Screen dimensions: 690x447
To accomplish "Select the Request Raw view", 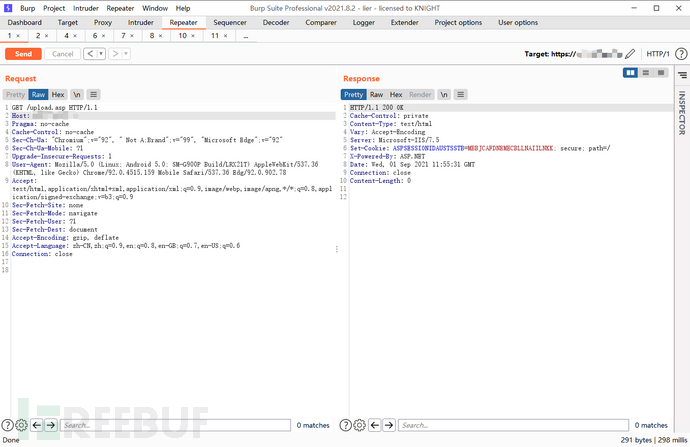I will (x=38, y=95).
